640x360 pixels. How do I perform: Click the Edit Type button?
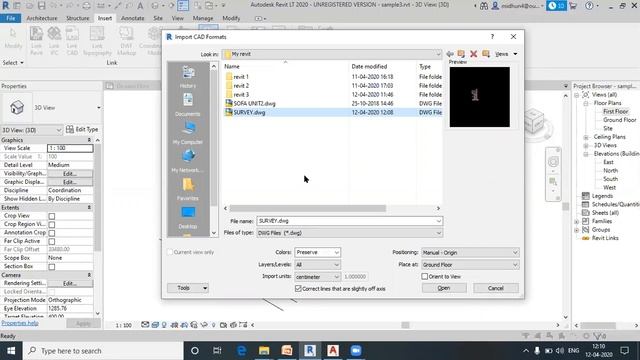82,129
